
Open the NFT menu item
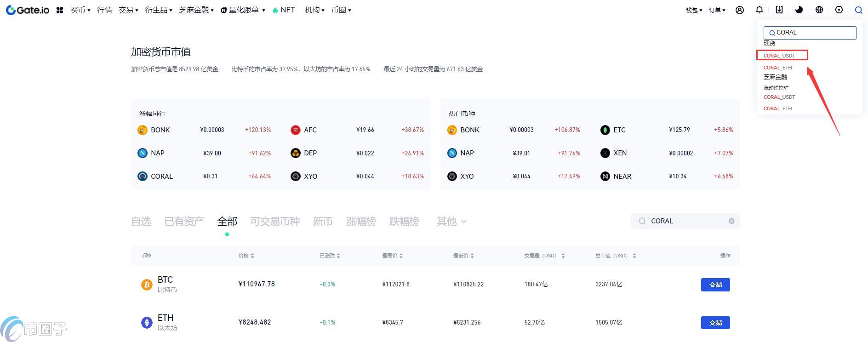[x=284, y=10]
